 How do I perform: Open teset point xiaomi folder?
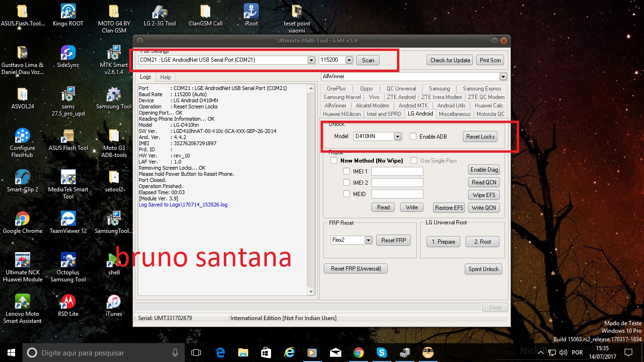pyautogui.click(x=297, y=18)
